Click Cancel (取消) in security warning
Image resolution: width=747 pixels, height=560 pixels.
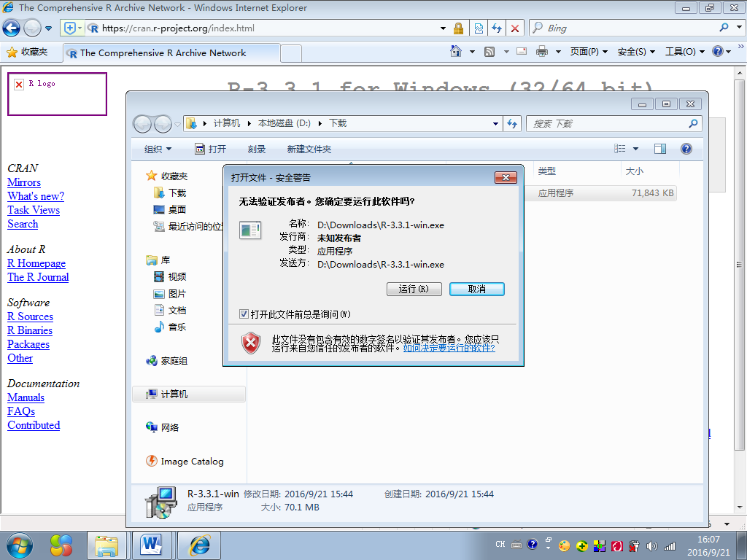pos(476,289)
